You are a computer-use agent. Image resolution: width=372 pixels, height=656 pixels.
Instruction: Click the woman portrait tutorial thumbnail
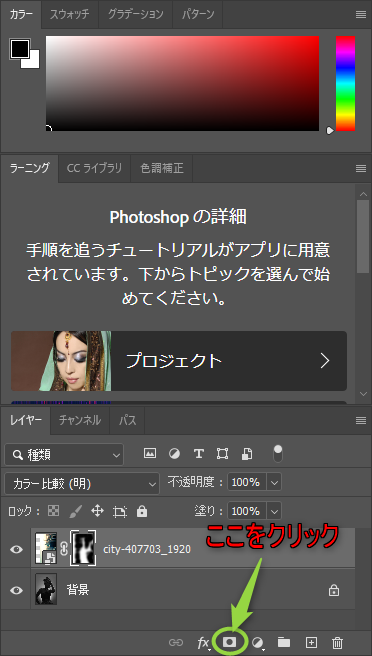[61, 361]
